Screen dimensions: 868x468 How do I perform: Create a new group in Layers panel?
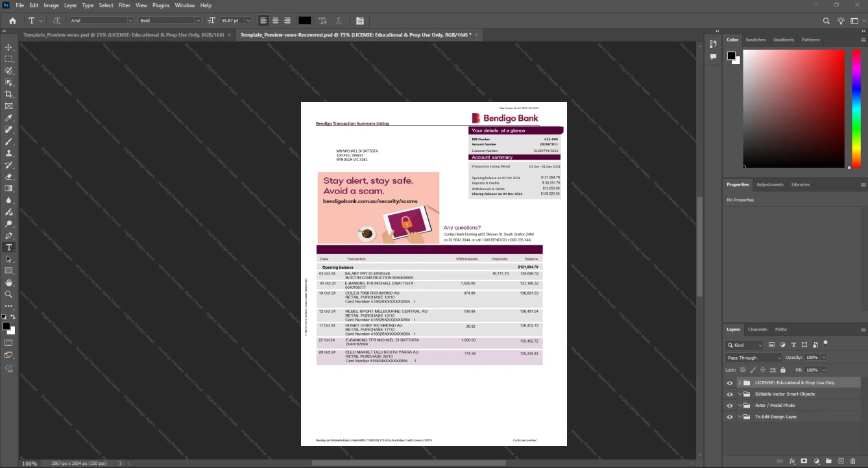[x=828, y=461]
